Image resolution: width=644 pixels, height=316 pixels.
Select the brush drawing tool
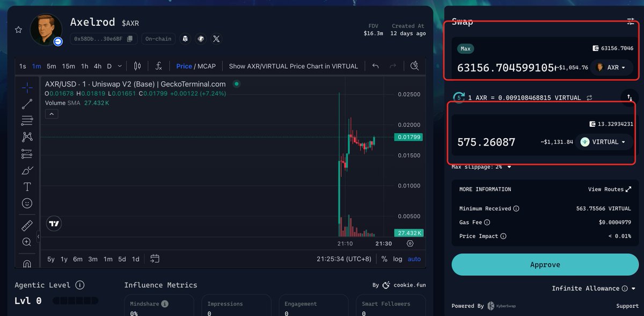27,170
